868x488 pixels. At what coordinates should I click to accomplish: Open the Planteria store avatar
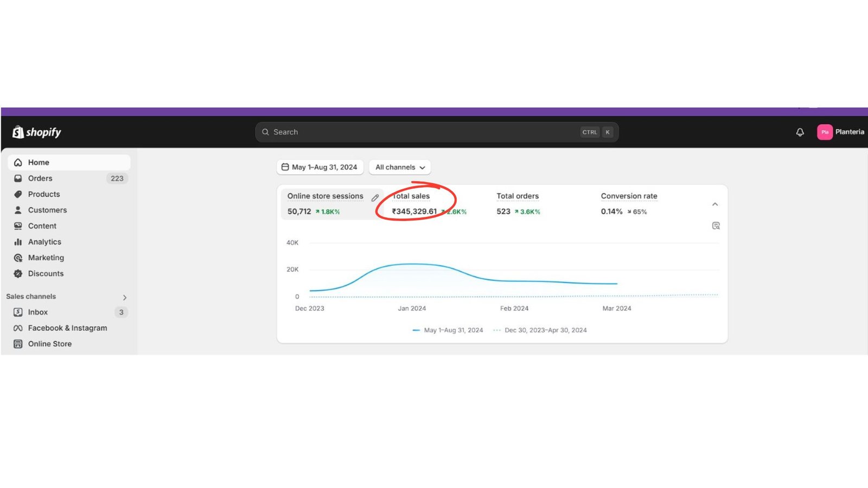825,132
